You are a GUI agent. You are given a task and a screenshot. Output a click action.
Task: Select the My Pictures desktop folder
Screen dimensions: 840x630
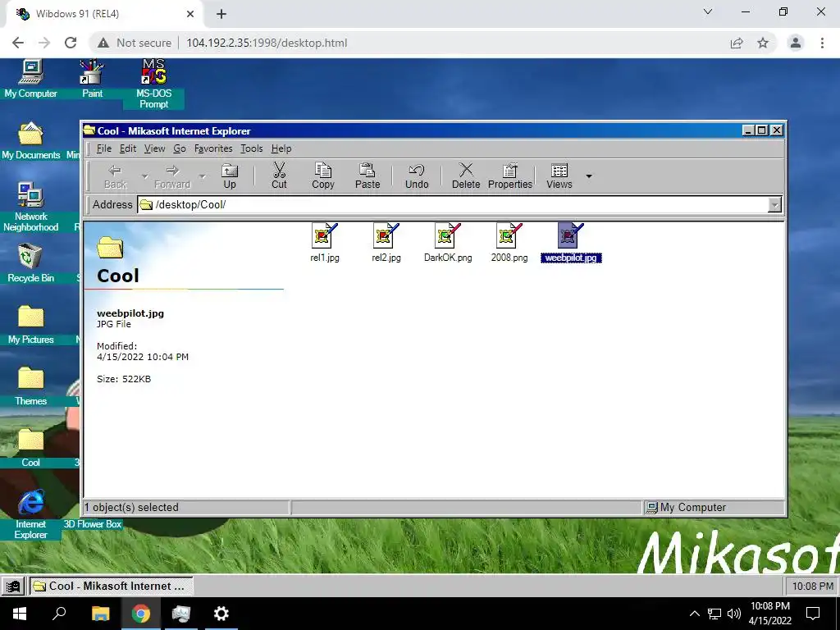(x=30, y=325)
